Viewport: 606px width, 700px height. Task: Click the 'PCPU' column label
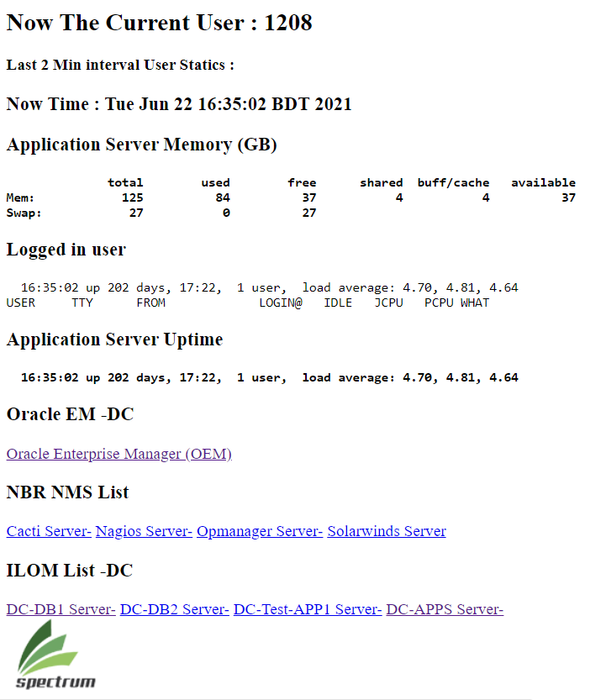tap(439, 303)
